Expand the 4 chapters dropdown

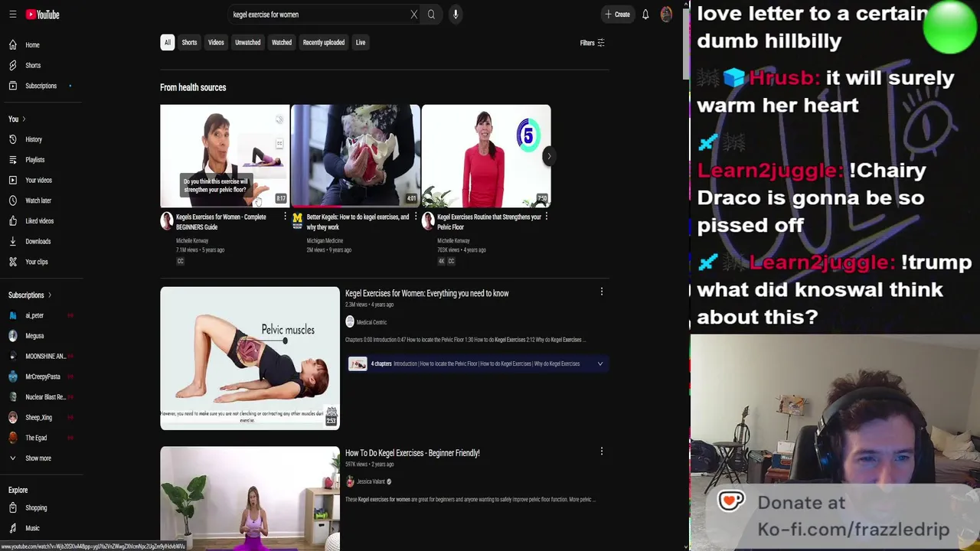600,364
